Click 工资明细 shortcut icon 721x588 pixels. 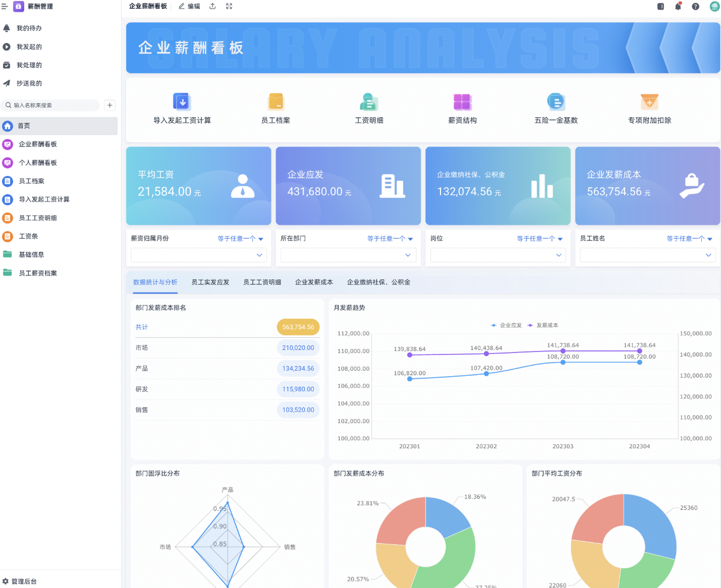point(369,102)
